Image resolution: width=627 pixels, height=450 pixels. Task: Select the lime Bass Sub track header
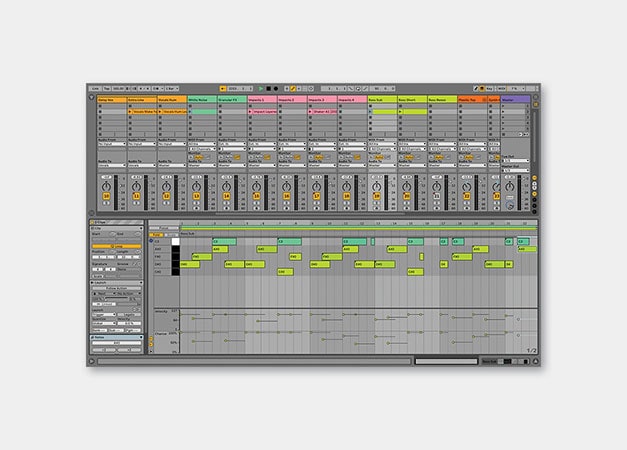[382, 100]
